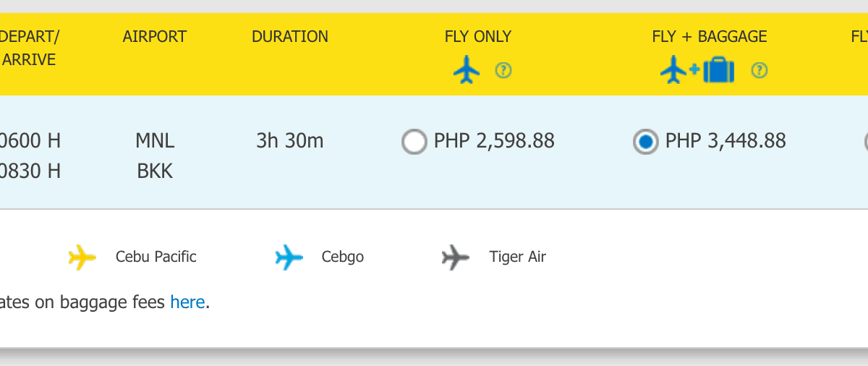The width and height of the screenshot is (868, 366).
Task: Click the yellow Cebu Pacific plane icon
Action: point(82,257)
